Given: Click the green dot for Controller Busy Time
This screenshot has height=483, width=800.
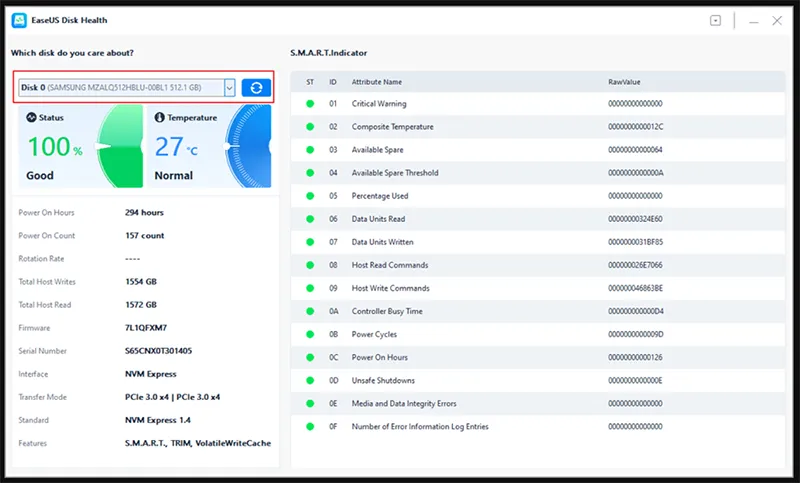Looking at the screenshot, I should 310,311.
